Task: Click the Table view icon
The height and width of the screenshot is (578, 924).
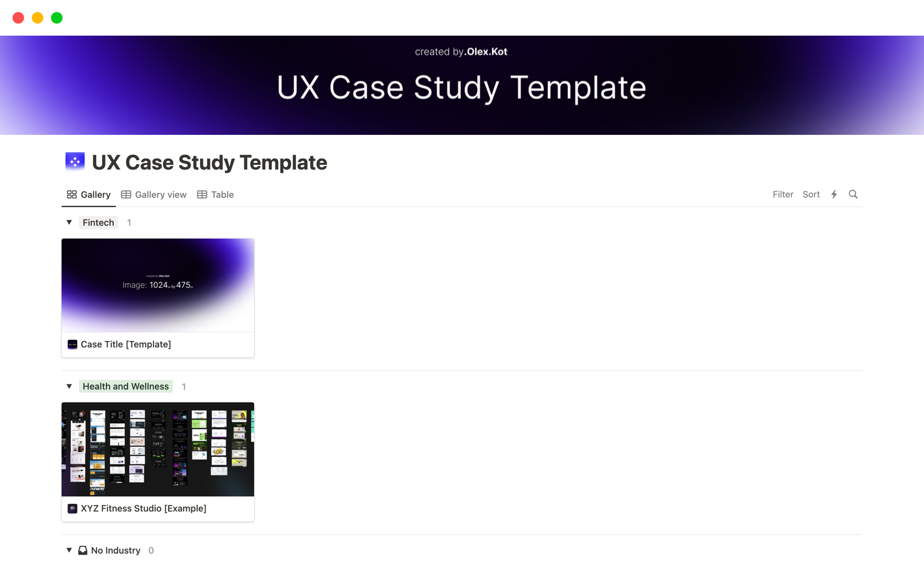Action: (202, 195)
